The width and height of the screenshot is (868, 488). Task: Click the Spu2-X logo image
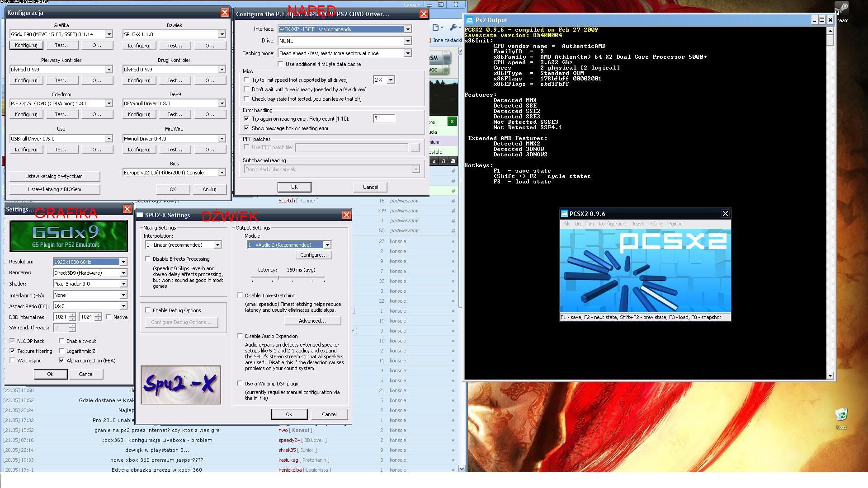point(181,385)
